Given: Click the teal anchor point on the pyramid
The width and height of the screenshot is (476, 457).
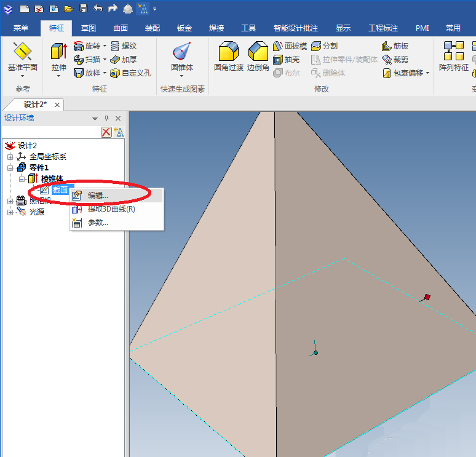Looking at the screenshot, I should pyautogui.click(x=315, y=352).
